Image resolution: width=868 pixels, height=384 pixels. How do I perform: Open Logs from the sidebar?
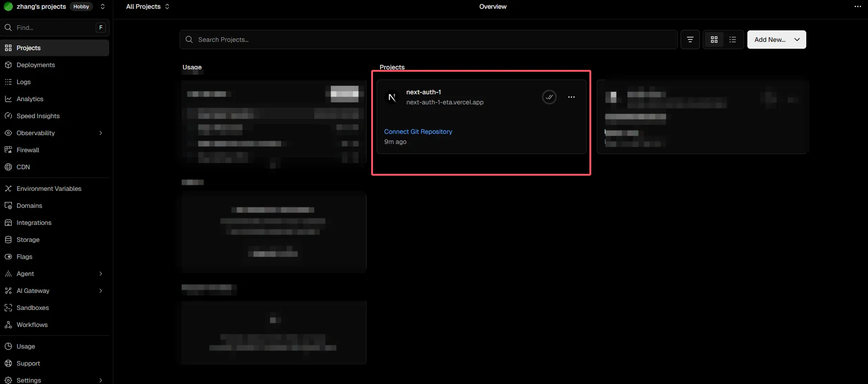coord(54,82)
